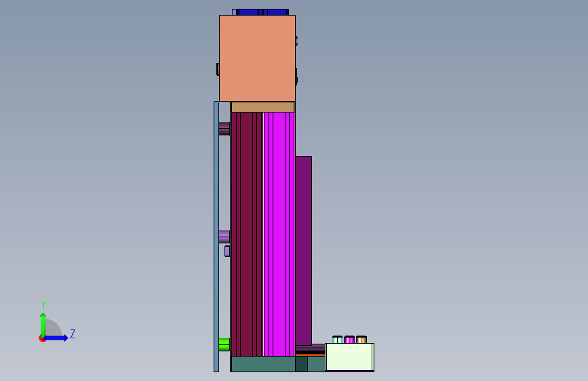Click the green Y axis arrow of the triad
588x381 pixels.
(x=43, y=324)
